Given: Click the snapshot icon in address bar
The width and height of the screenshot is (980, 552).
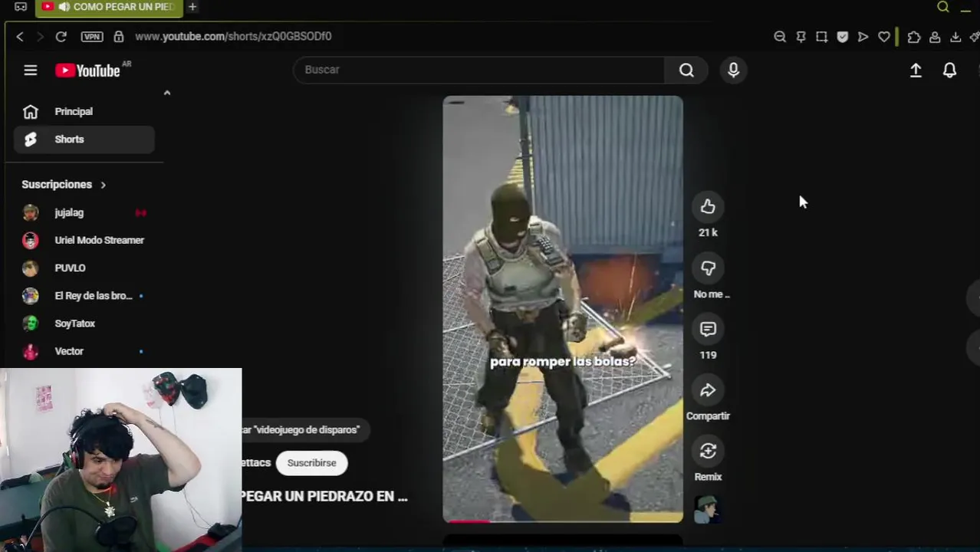Looking at the screenshot, I should [x=821, y=36].
